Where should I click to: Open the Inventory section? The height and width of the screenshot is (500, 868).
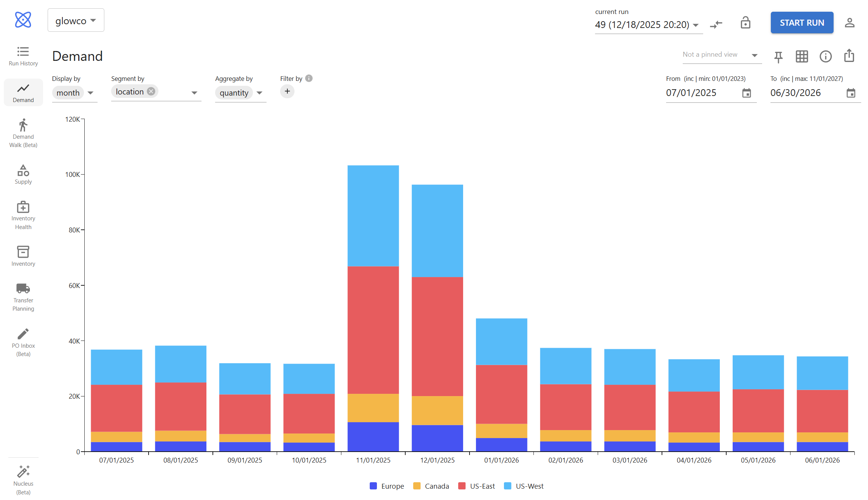pyautogui.click(x=23, y=256)
